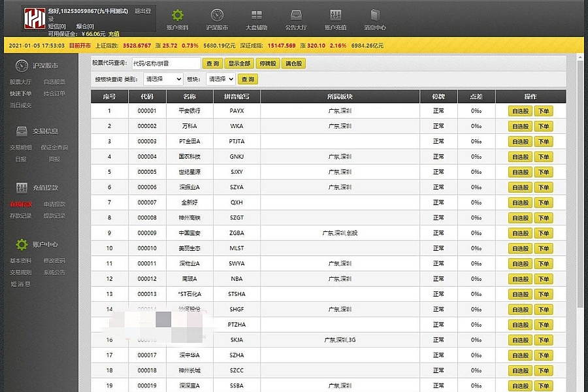Select red 在线存款 sidebar item

(21, 204)
